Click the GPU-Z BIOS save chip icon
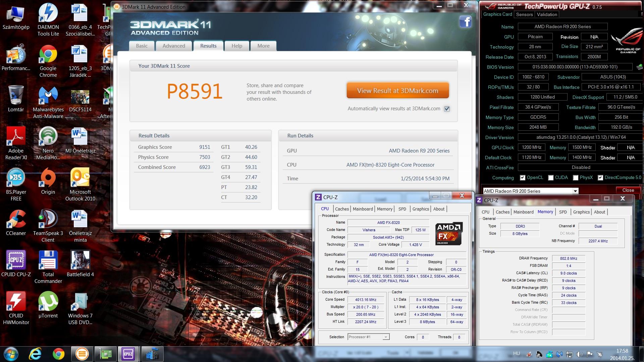Image resolution: width=644 pixels, height=362 pixels. pos(639,67)
